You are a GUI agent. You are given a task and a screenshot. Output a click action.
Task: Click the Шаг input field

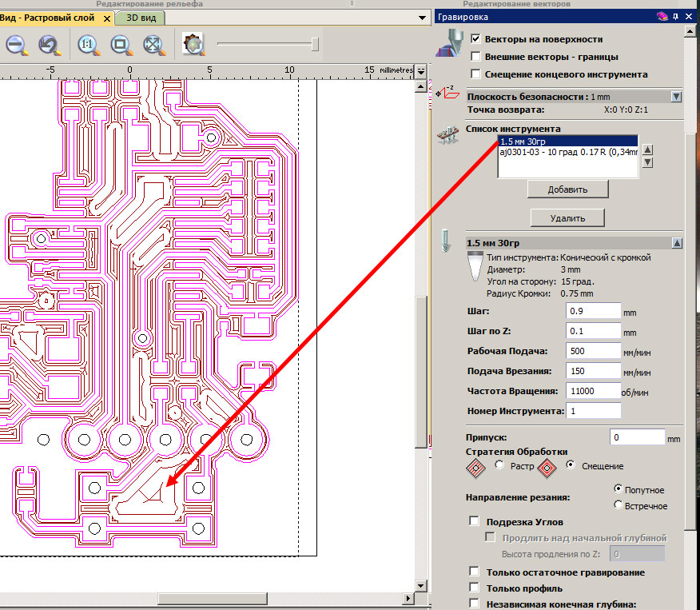pos(593,311)
